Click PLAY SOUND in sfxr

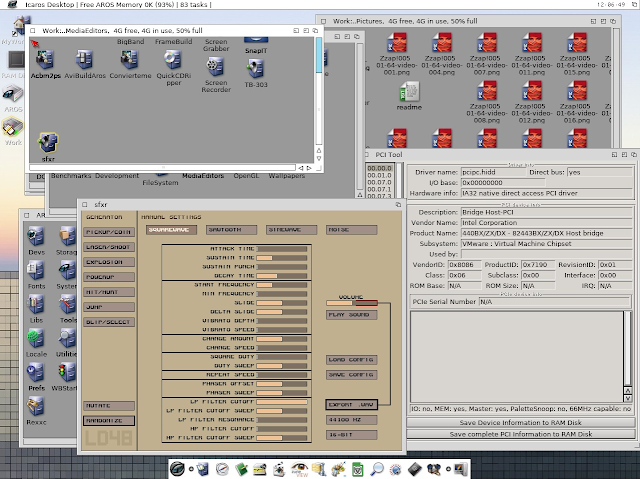351,315
